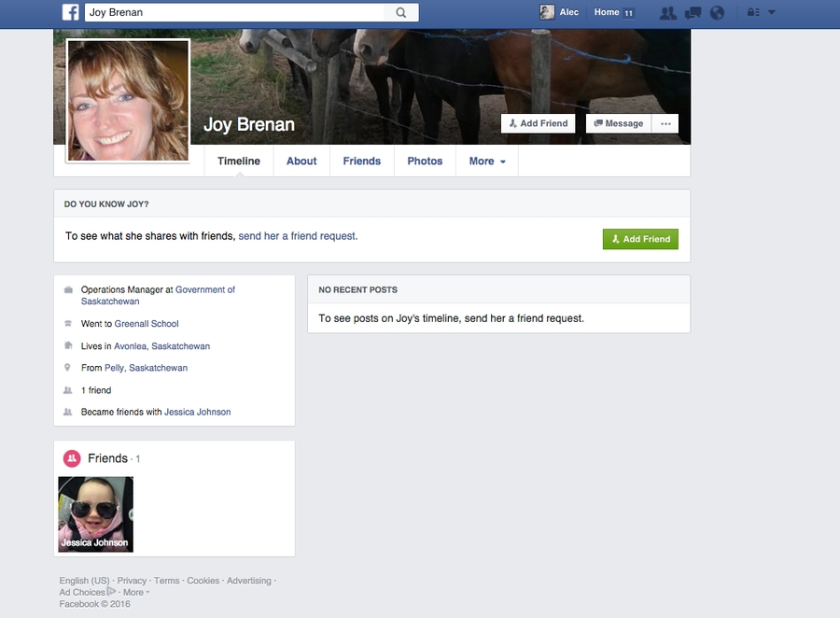Viewport: 840px width, 618px height.
Task: Open the Greenall School link
Action: point(147,324)
